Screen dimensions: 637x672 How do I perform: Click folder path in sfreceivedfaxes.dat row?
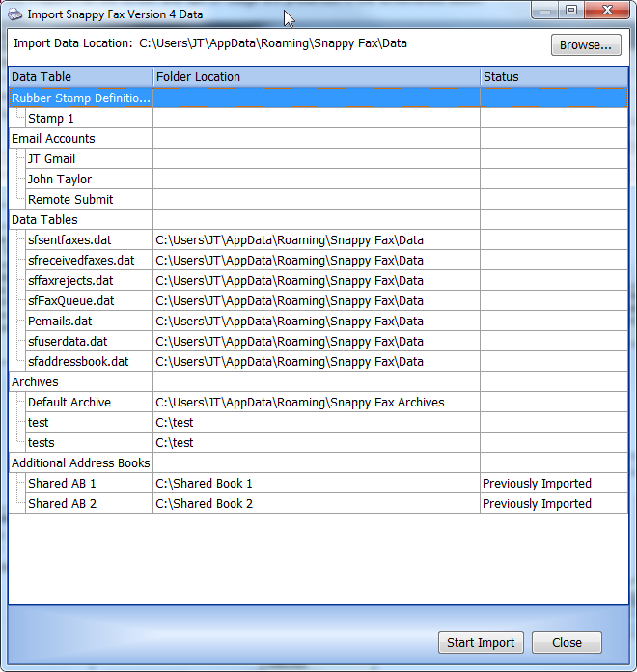tap(290, 260)
